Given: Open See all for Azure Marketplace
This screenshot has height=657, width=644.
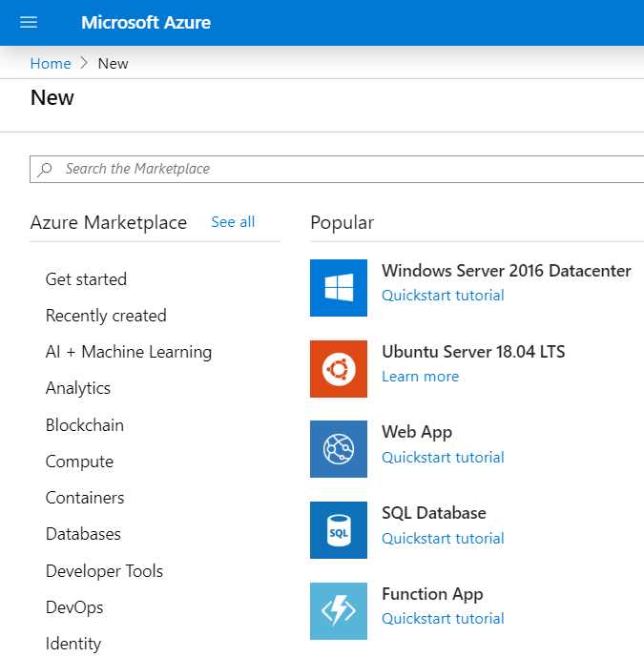Looking at the screenshot, I should coord(233,222).
